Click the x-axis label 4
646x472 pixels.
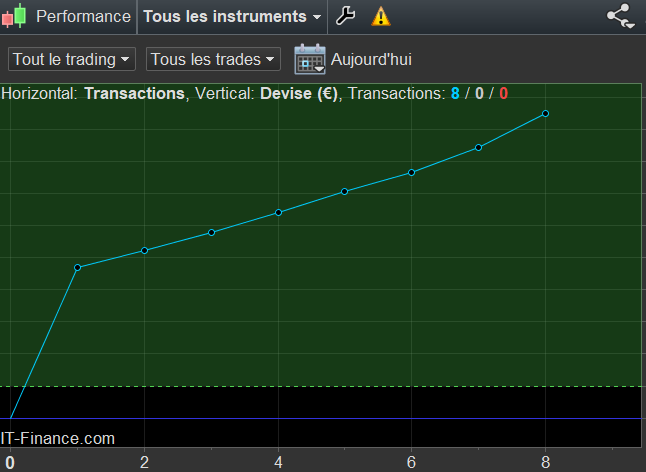click(278, 463)
